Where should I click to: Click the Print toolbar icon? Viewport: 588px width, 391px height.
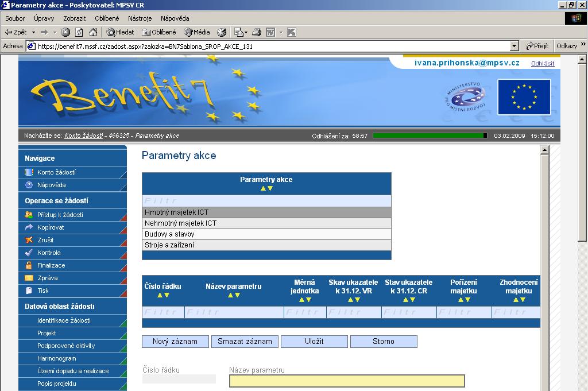pyautogui.click(x=257, y=32)
